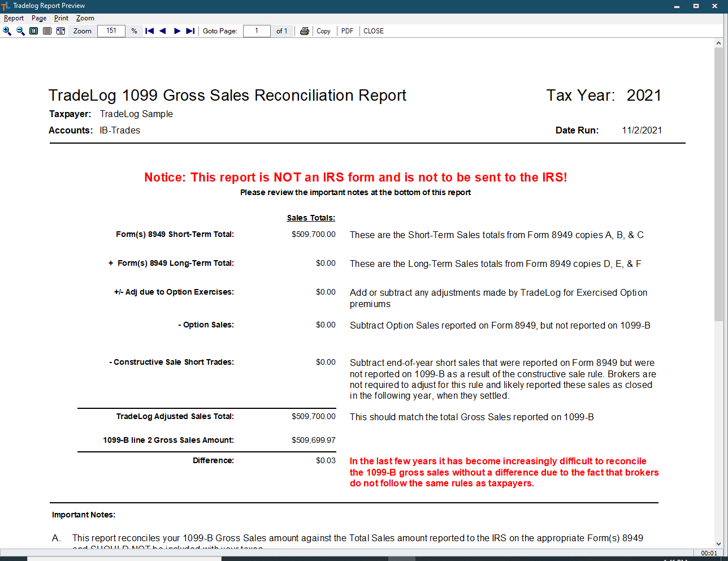The image size is (728, 561).
Task: Click the zoom percentage field showing 151
Action: click(x=111, y=31)
